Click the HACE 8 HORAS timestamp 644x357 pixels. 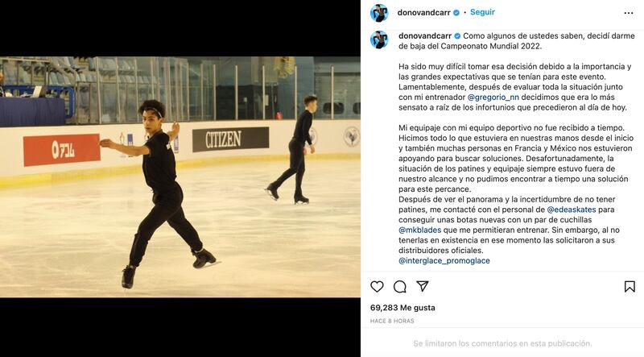click(392, 322)
